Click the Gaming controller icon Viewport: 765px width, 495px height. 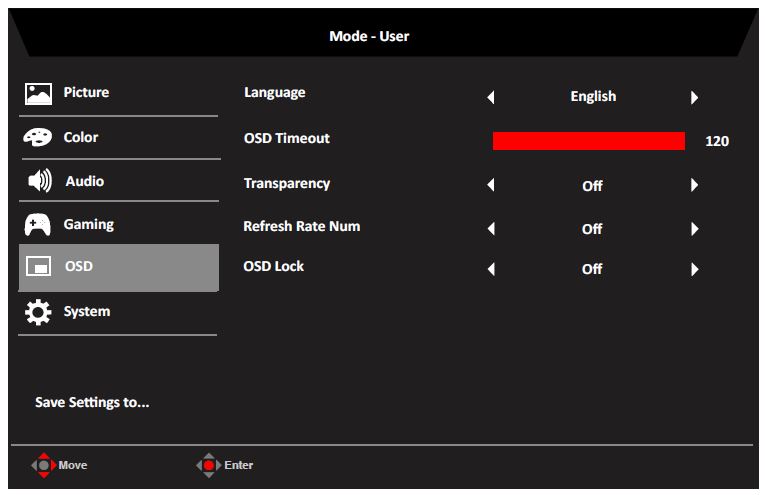39,225
